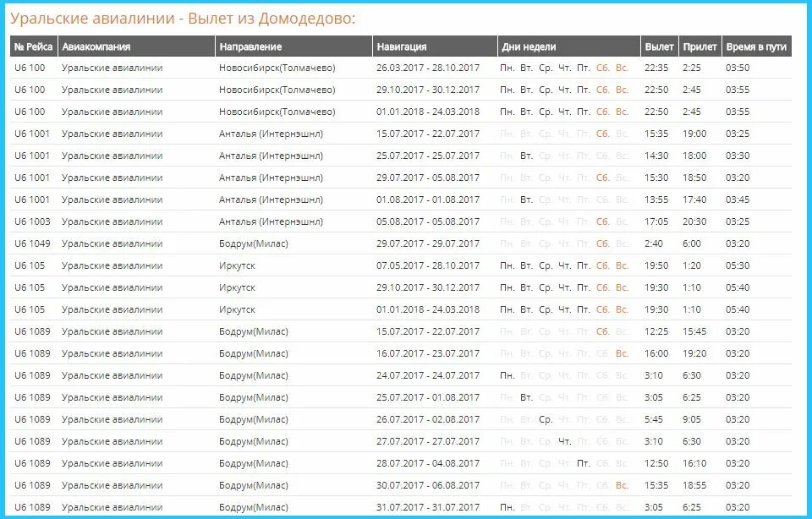Click flight number U6 1003

point(32,221)
